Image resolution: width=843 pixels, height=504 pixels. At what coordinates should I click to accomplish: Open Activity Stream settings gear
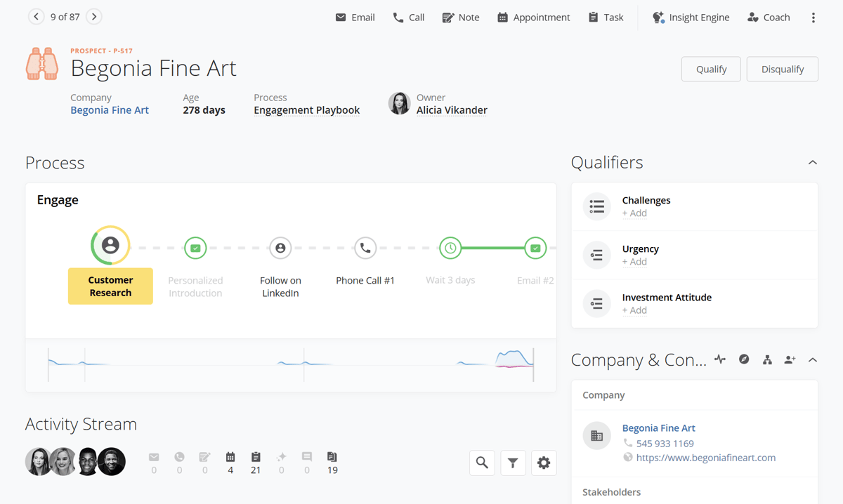point(544,463)
